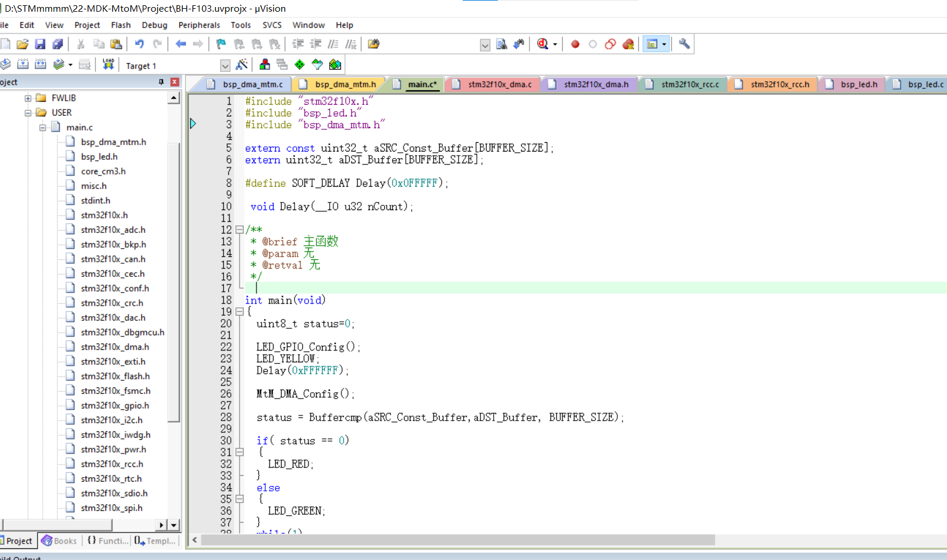This screenshot has height=560, width=947.
Task: Pin the Project panel
Action: (x=161, y=82)
